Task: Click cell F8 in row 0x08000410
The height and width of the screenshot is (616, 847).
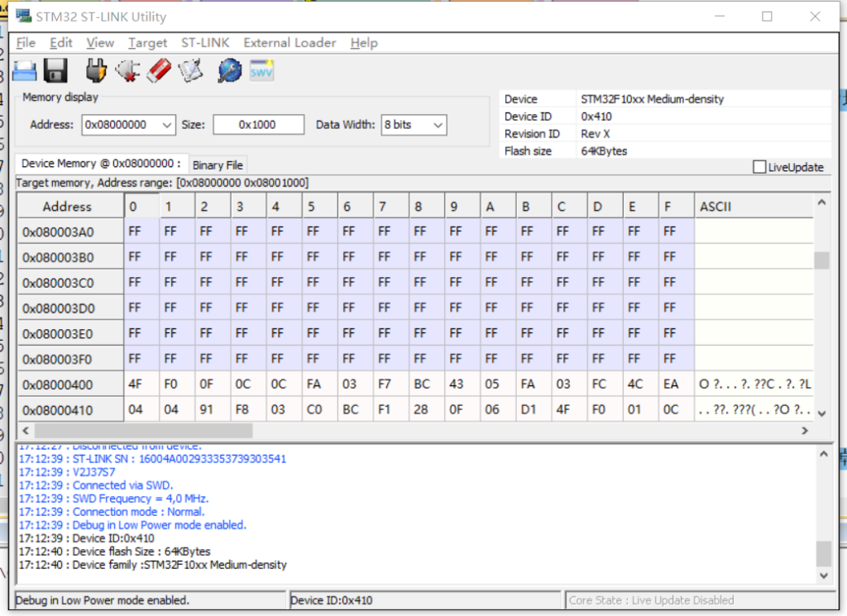Action: pos(248,410)
